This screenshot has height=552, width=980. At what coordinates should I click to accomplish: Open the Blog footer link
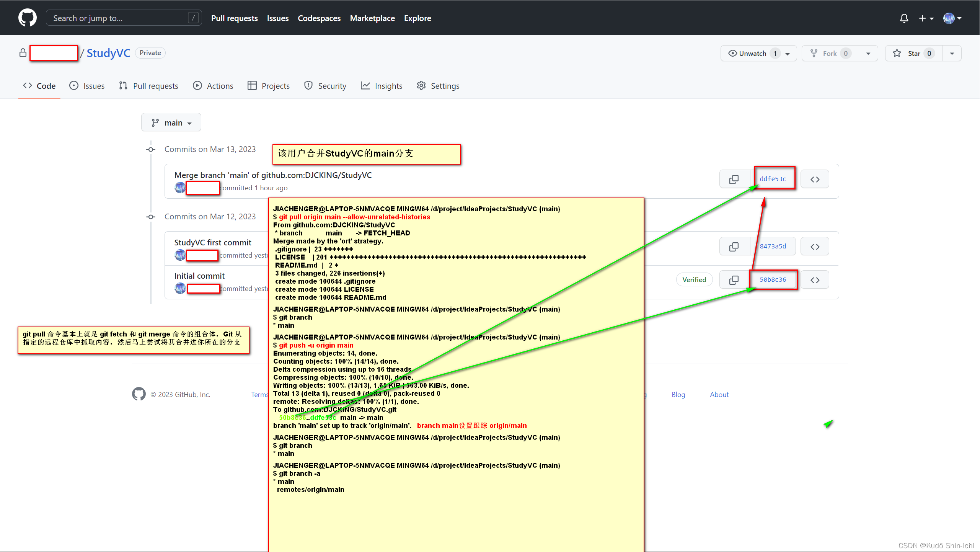678,394
